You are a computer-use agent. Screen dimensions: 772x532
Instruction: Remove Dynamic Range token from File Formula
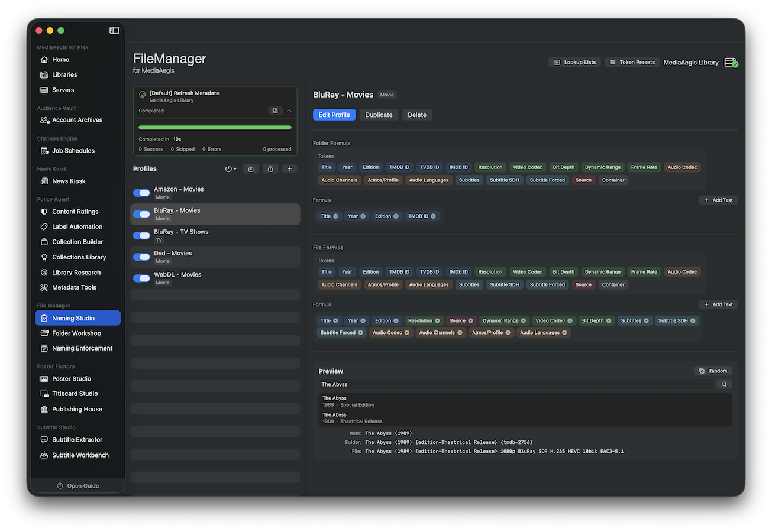click(524, 321)
